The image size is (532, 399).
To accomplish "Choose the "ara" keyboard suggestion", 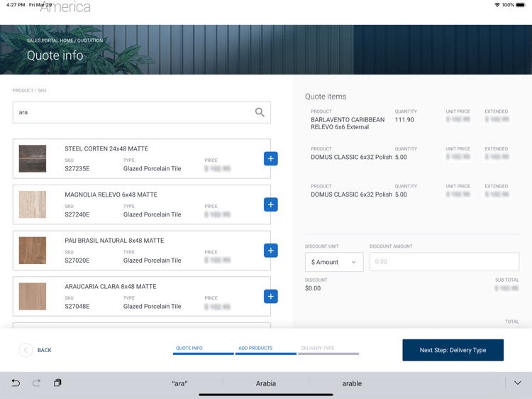I will [x=179, y=383].
